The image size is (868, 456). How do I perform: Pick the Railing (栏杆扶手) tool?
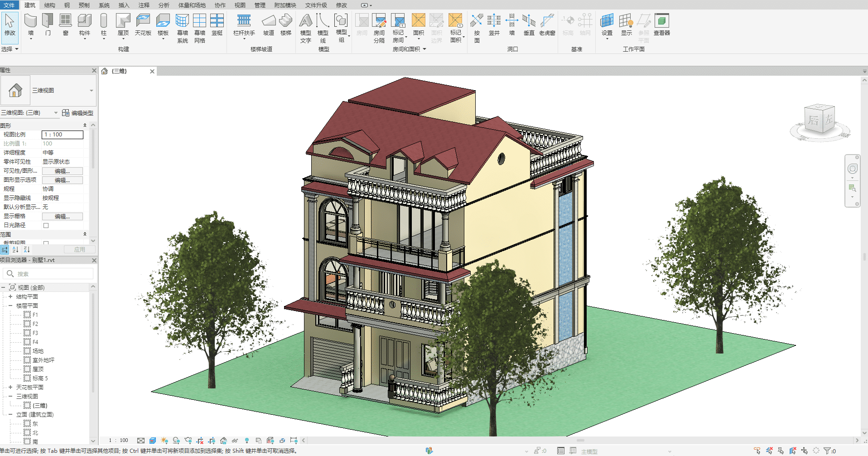(244, 25)
